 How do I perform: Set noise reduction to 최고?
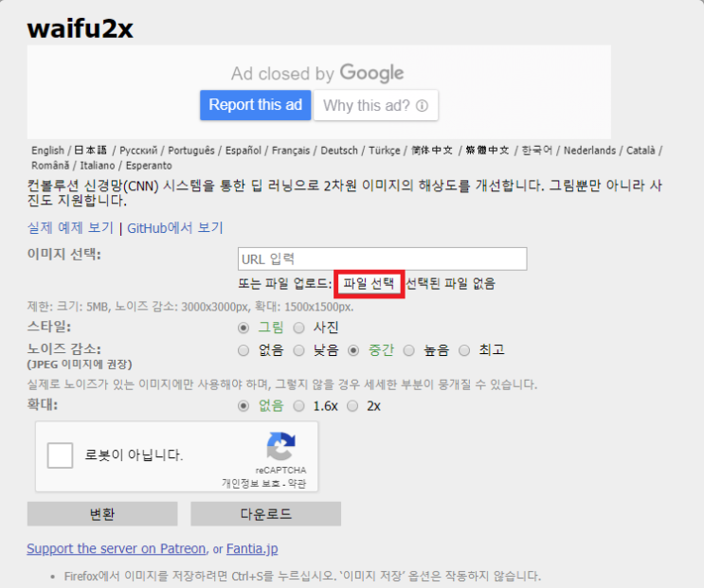464,350
